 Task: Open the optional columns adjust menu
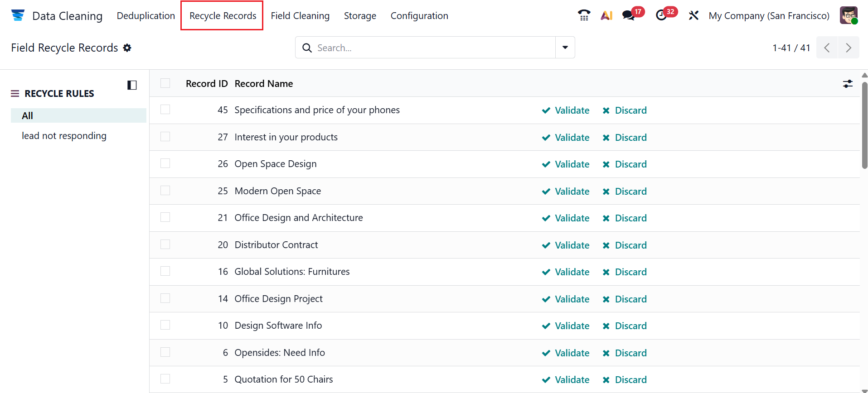coord(848,84)
